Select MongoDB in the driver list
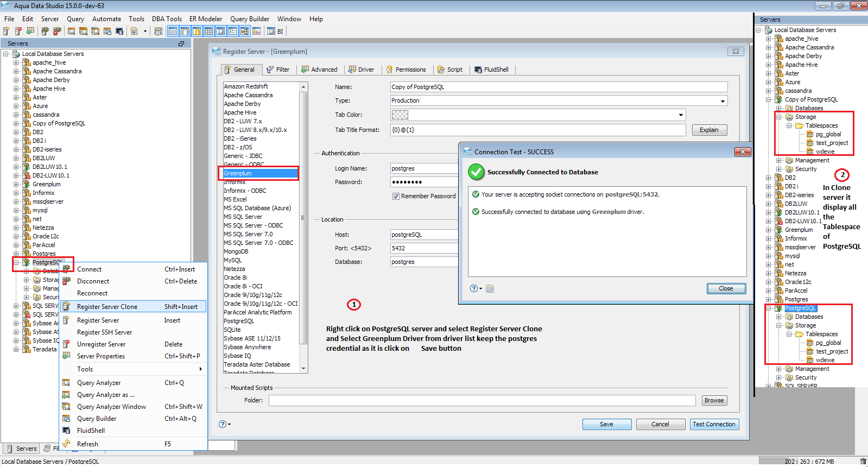 [x=261, y=251]
